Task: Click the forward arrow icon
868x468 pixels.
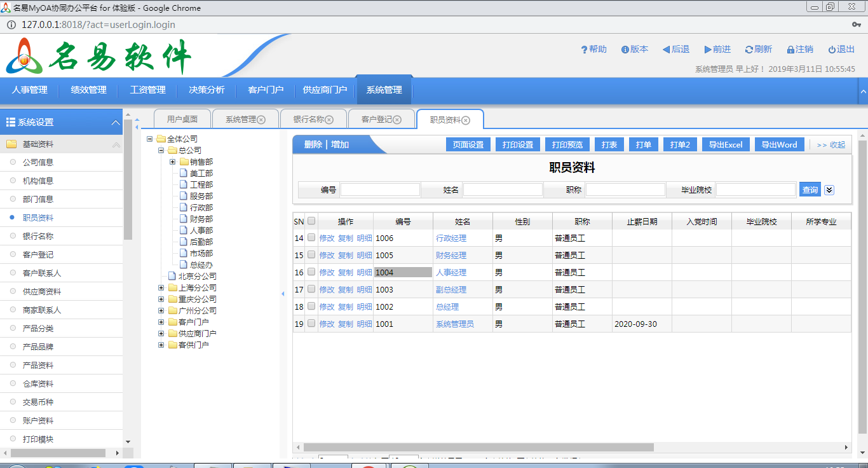Action: [x=708, y=50]
